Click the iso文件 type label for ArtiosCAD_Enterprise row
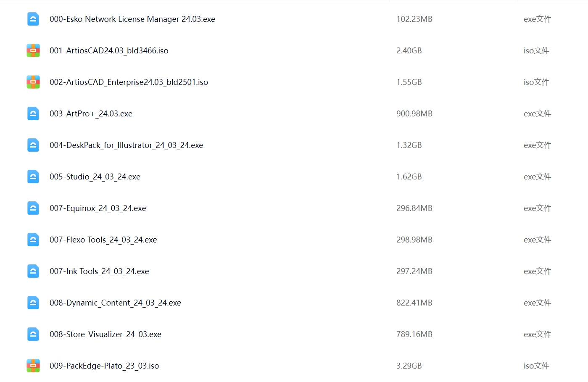The width and height of the screenshot is (588, 382). [x=536, y=82]
